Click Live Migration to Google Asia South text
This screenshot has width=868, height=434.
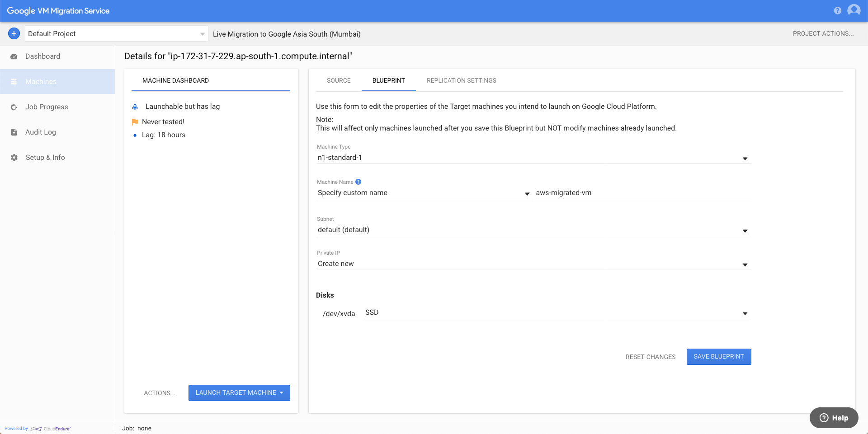pos(287,34)
